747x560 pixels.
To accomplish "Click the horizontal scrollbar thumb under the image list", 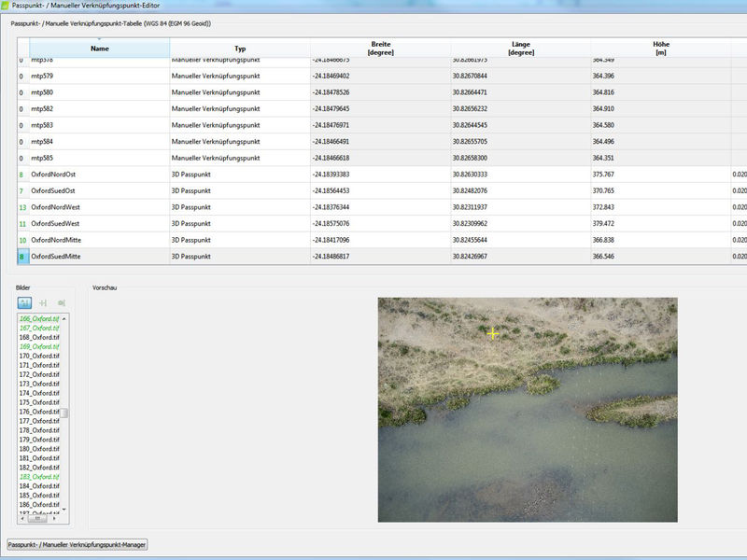I will pos(37,519).
